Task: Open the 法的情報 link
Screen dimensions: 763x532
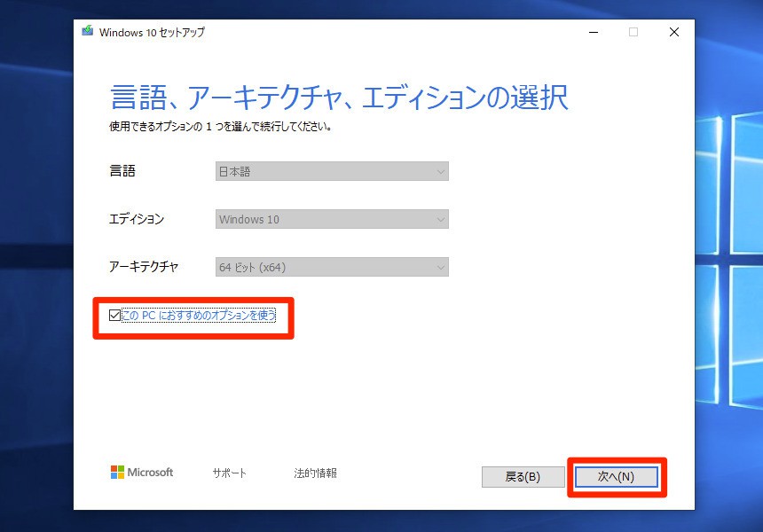Action: [x=315, y=473]
